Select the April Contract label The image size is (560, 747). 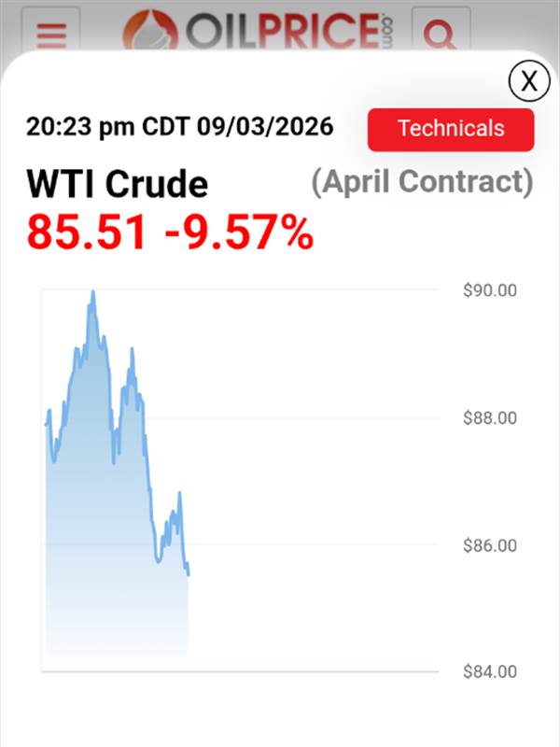pos(422,181)
